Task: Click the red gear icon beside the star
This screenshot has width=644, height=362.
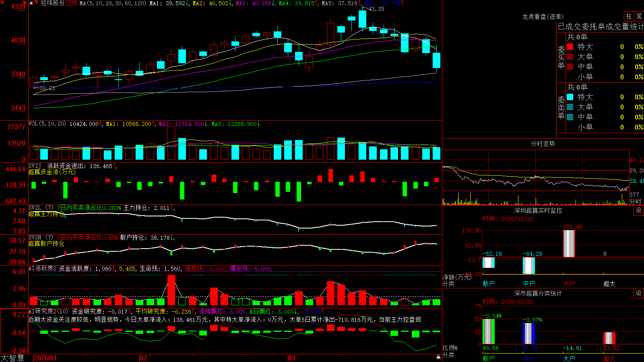Action: point(36,2)
